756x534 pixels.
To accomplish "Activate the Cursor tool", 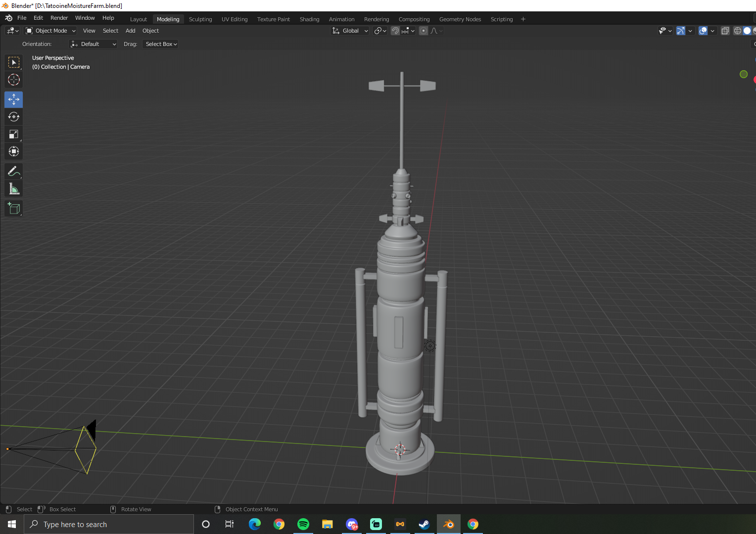I will tap(14, 80).
